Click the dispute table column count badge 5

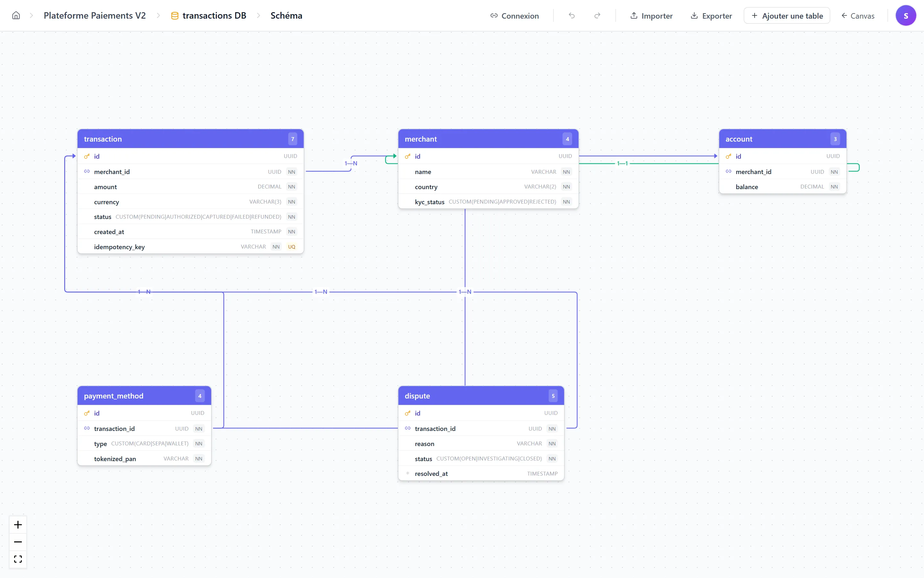[x=553, y=396]
